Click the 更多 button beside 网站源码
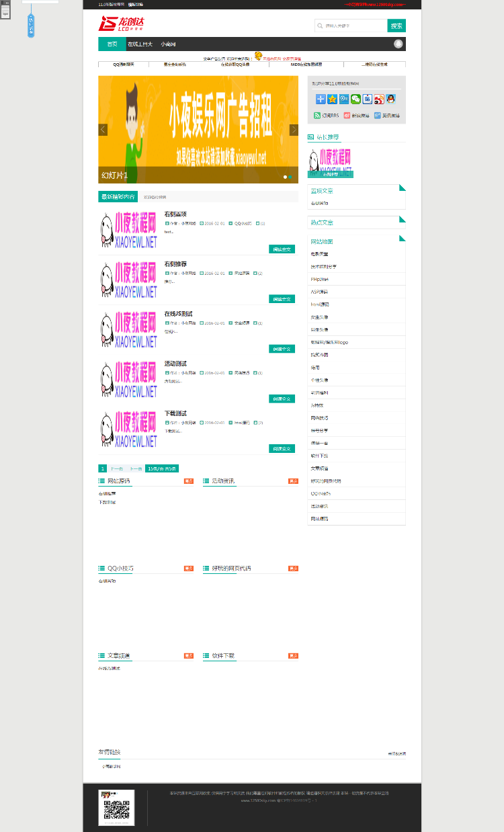 pos(189,481)
